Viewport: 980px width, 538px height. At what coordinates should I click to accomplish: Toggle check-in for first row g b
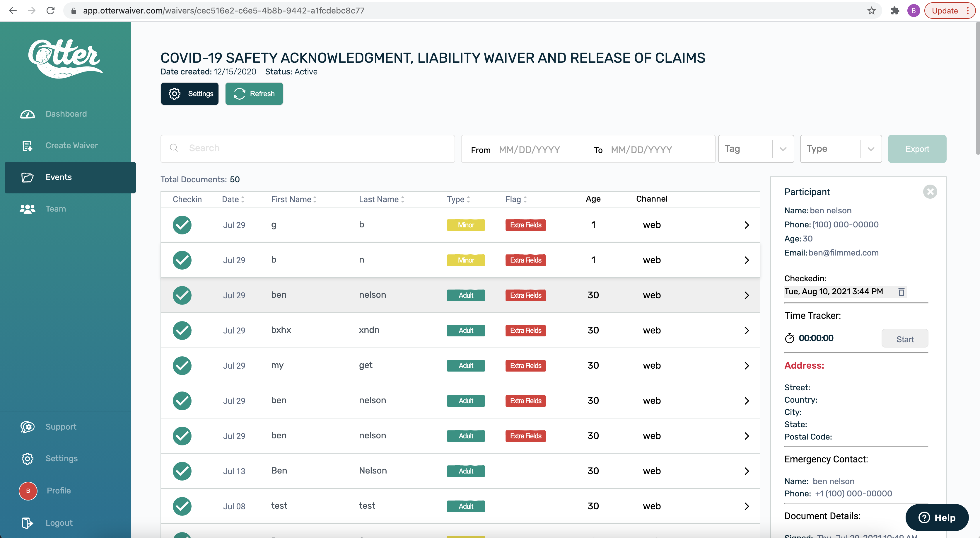point(182,225)
